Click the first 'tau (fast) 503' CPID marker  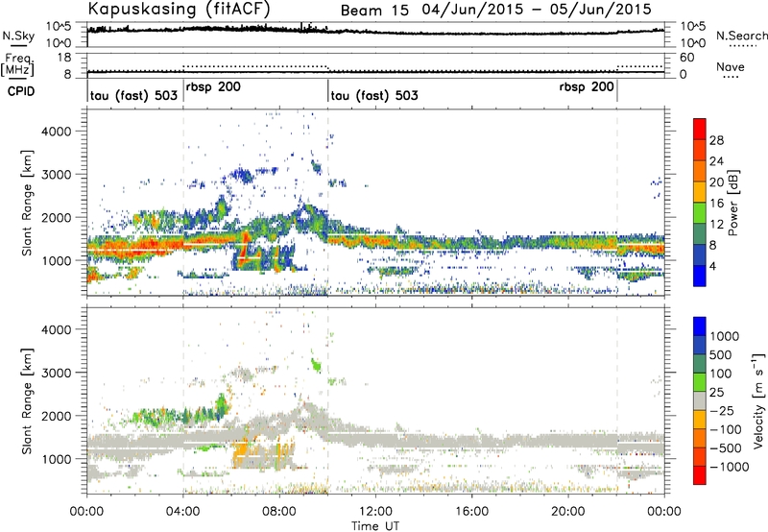[x=133, y=95]
